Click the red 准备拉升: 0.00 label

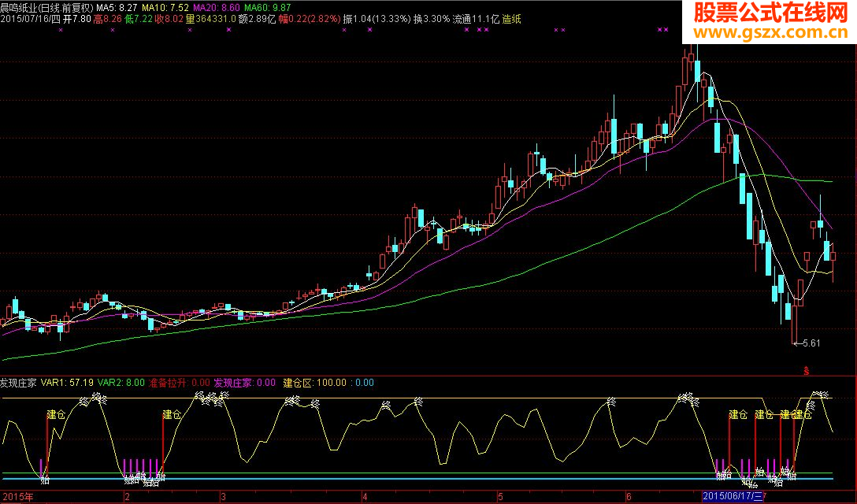pyautogui.click(x=179, y=383)
